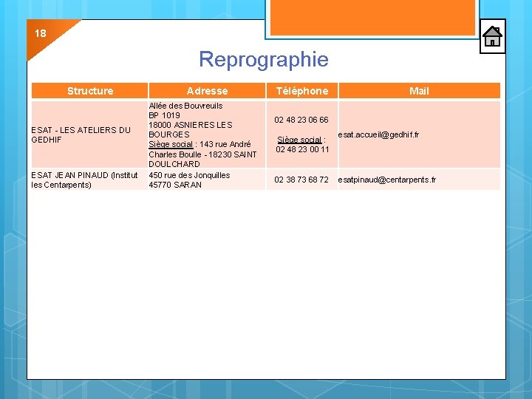Open email esatpinaud@centarpents.fr
The width and height of the screenshot is (532, 399).
coord(386,180)
